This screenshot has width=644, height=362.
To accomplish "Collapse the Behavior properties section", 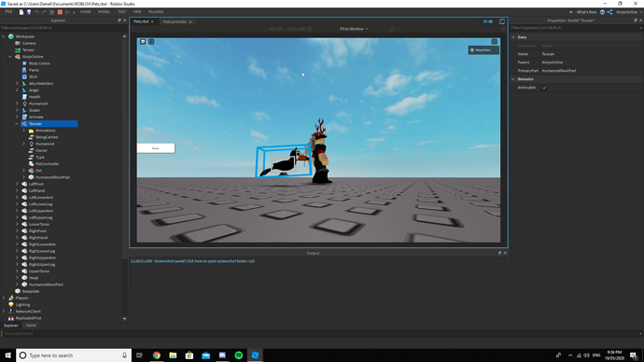I will pos(513,78).
